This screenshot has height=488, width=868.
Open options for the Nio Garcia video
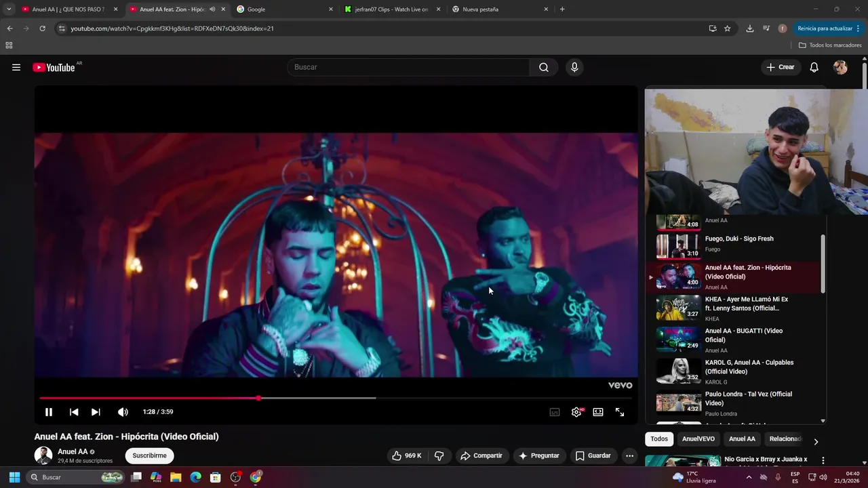tap(823, 460)
